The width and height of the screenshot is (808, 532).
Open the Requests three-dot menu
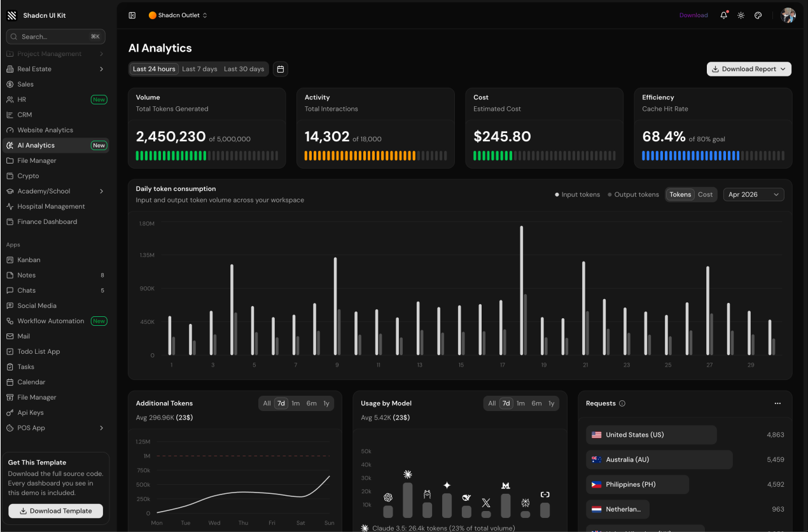pyautogui.click(x=777, y=403)
